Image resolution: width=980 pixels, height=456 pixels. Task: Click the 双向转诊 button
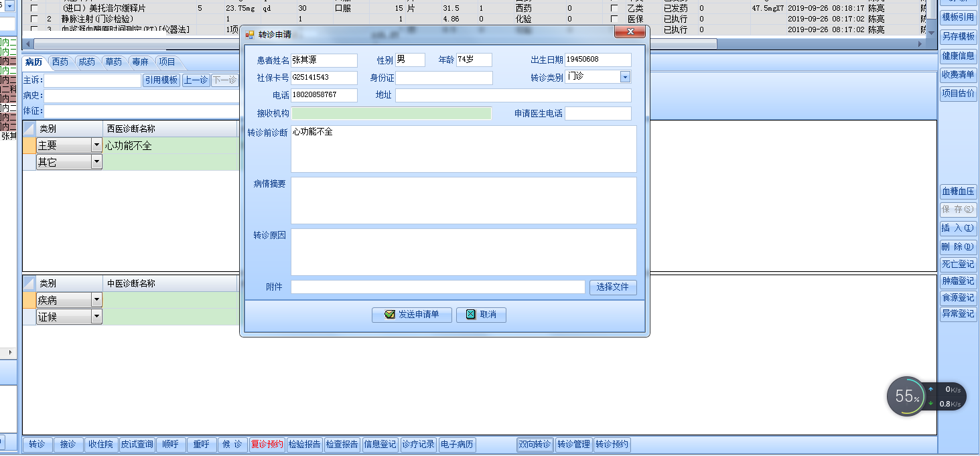[535, 445]
